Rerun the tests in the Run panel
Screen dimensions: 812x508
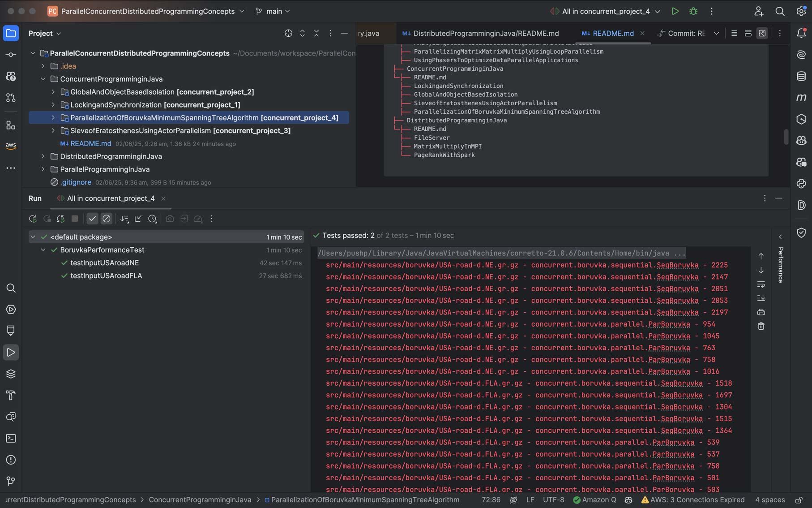[x=33, y=219]
